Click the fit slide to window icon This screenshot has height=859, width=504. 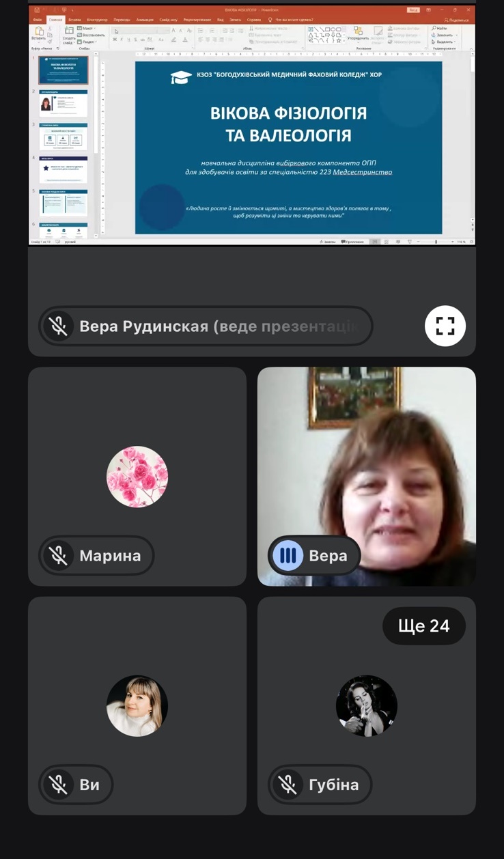pos(471,242)
